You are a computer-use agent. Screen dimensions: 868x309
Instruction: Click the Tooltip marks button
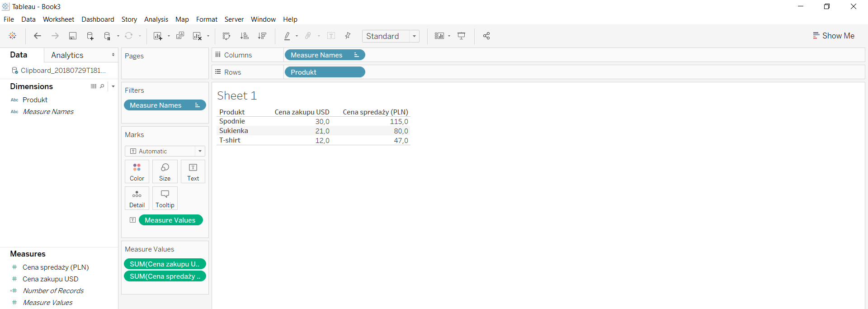pyautogui.click(x=165, y=198)
